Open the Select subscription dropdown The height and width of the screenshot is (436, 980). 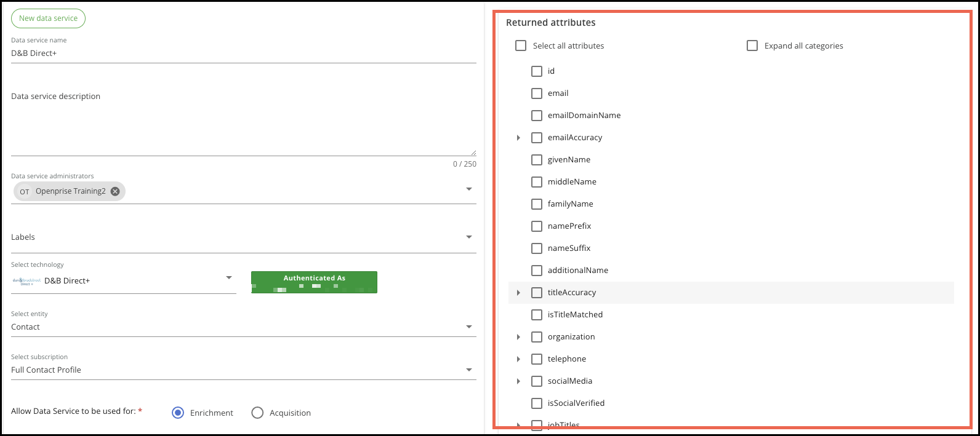click(469, 370)
